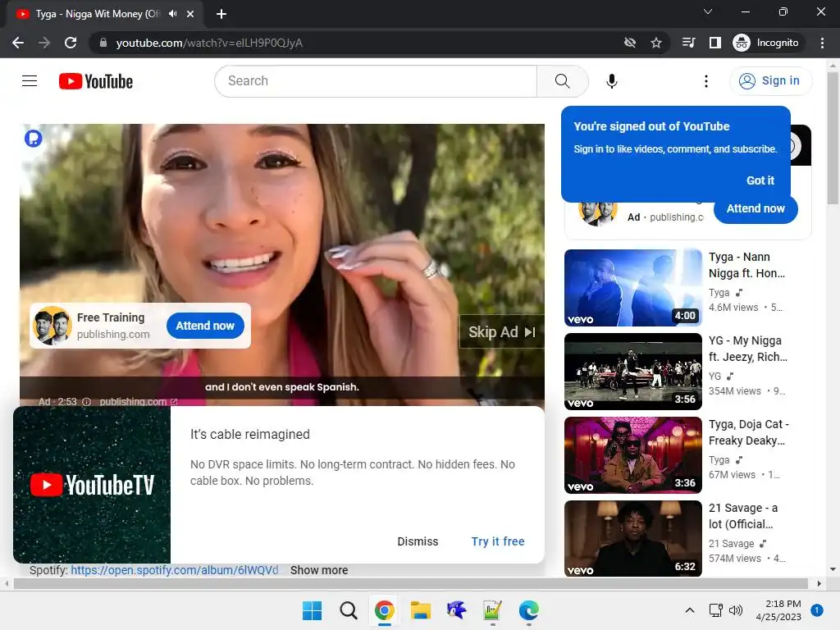Bookmark this page with the star icon
The width and height of the screenshot is (840, 630).
(656, 43)
